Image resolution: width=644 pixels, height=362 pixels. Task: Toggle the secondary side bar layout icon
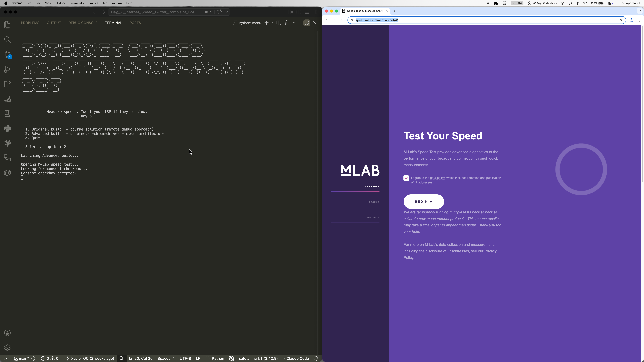tap(315, 12)
